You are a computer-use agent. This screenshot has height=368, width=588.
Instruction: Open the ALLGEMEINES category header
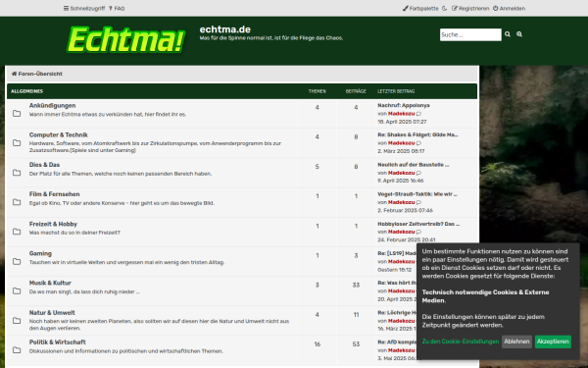[27, 91]
